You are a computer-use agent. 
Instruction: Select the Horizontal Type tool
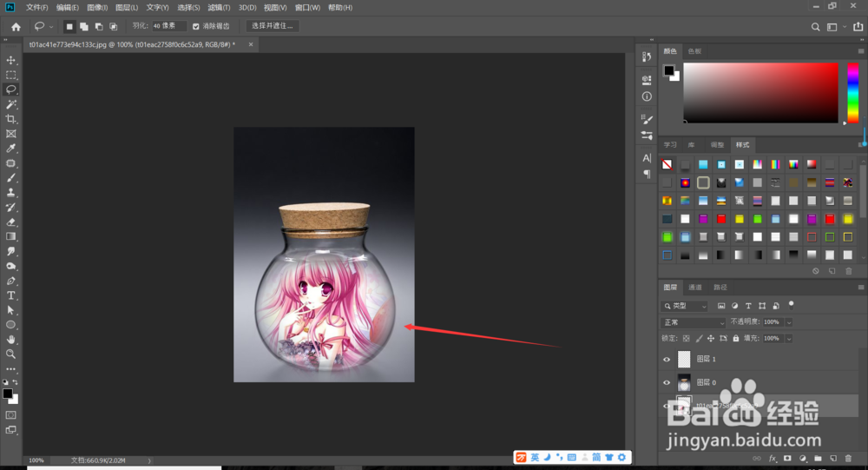tap(10, 295)
